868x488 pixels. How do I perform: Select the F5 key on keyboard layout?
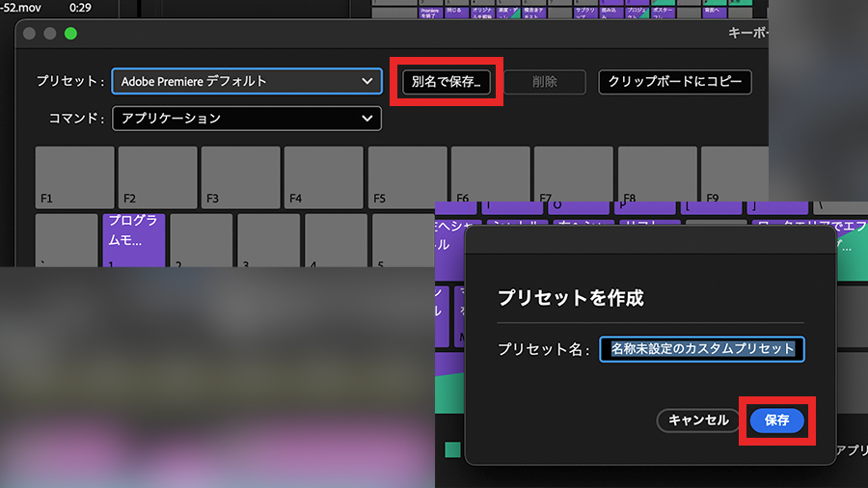407,177
